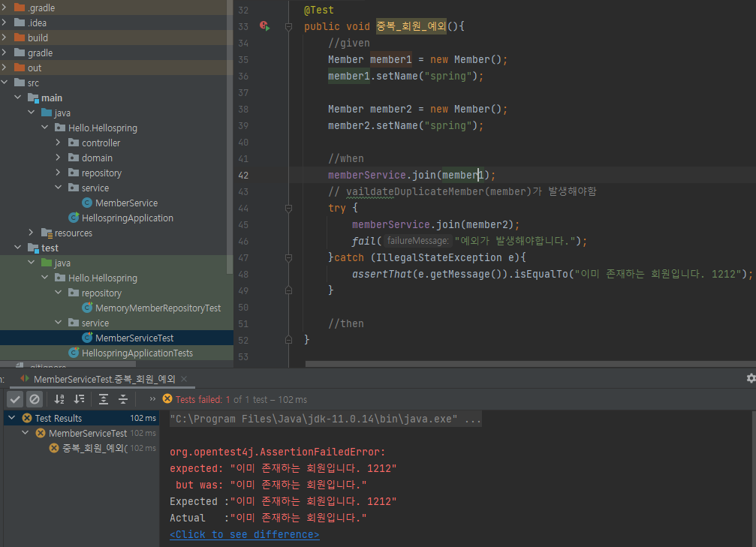This screenshot has height=547, width=756.
Task: Collapse the Test Results node
Action: (x=12, y=418)
